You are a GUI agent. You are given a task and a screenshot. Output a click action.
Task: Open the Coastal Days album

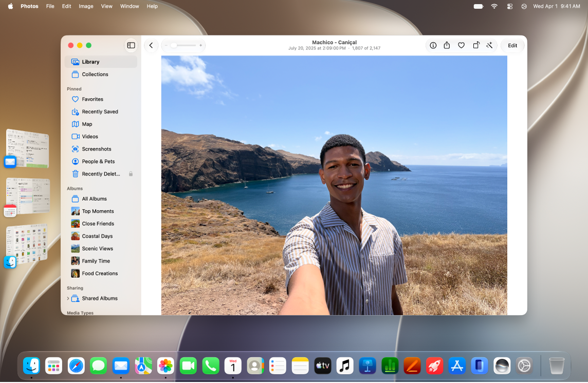click(x=101, y=236)
